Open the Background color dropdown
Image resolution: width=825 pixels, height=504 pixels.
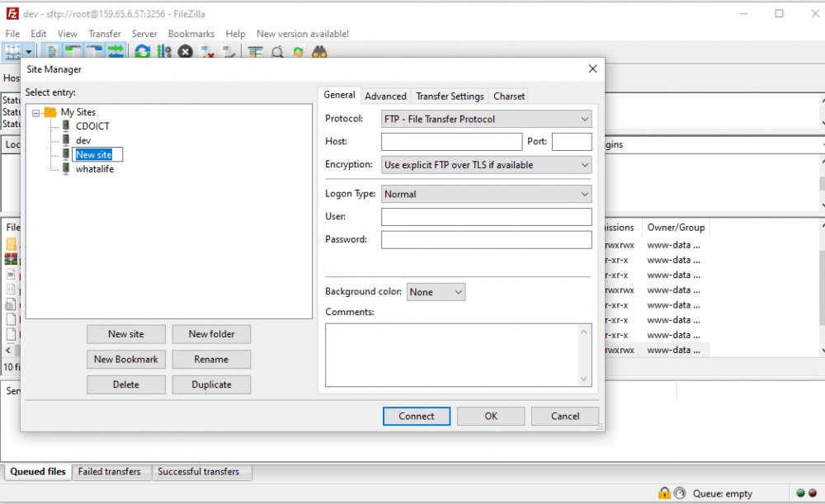point(436,292)
